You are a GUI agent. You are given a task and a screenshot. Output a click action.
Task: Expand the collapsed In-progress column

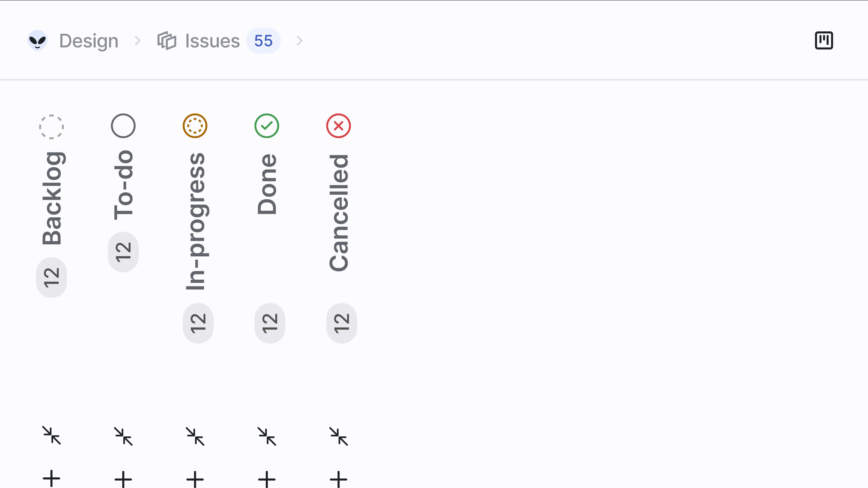pos(195,436)
